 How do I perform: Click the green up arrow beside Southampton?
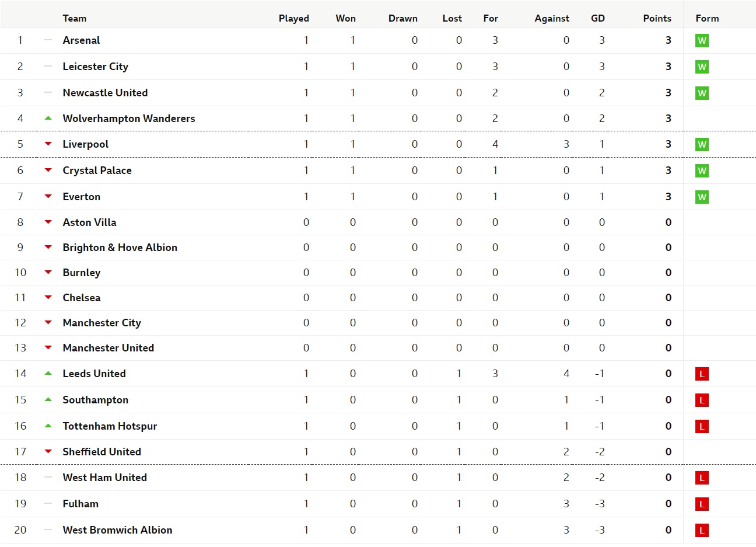tap(48, 400)
